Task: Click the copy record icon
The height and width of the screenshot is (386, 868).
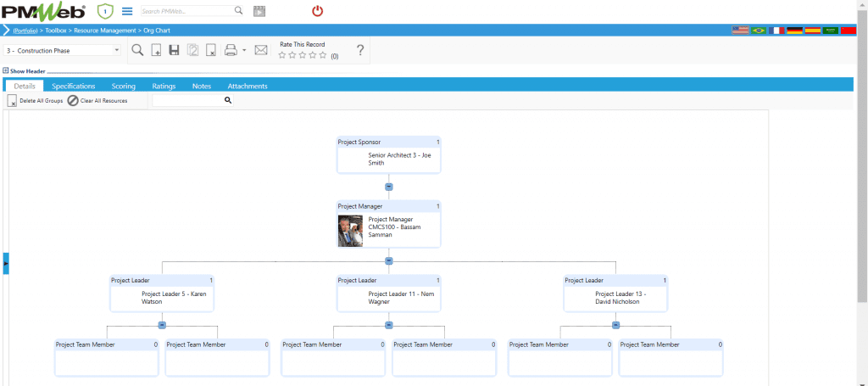Action: point(192,51)
